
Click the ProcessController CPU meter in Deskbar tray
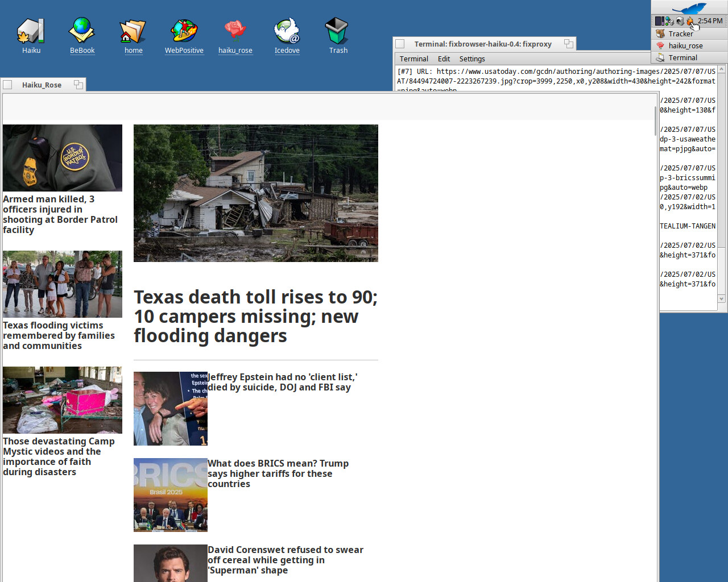point(659,21)
